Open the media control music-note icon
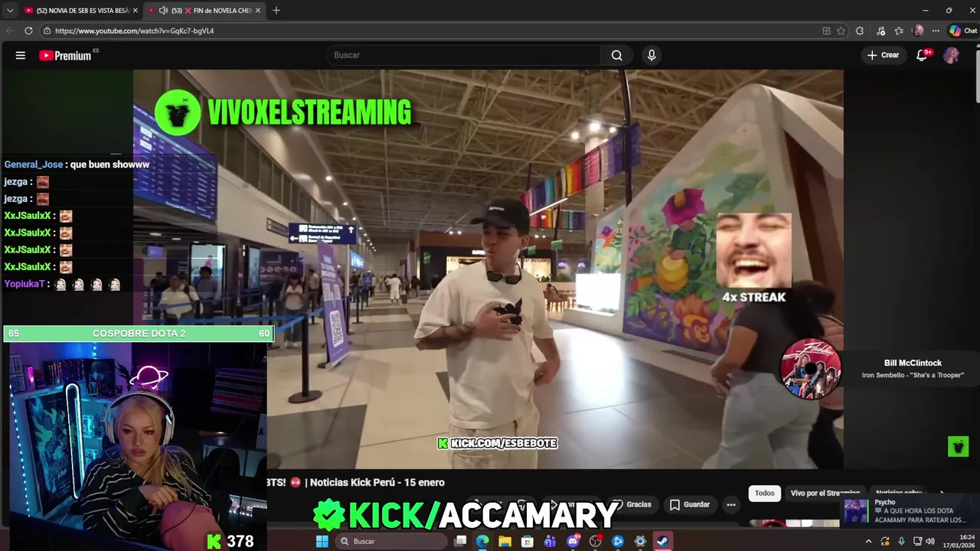The image size is (980, 551). point(880,31)
